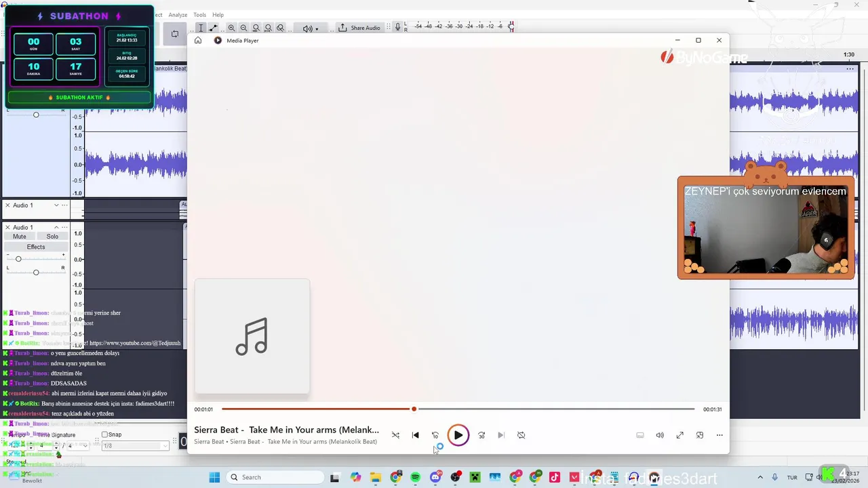Viewport: 868px width, 488px height.
Task: Click the Audio 1 gain slider handle
Action: tap(18, 259)
